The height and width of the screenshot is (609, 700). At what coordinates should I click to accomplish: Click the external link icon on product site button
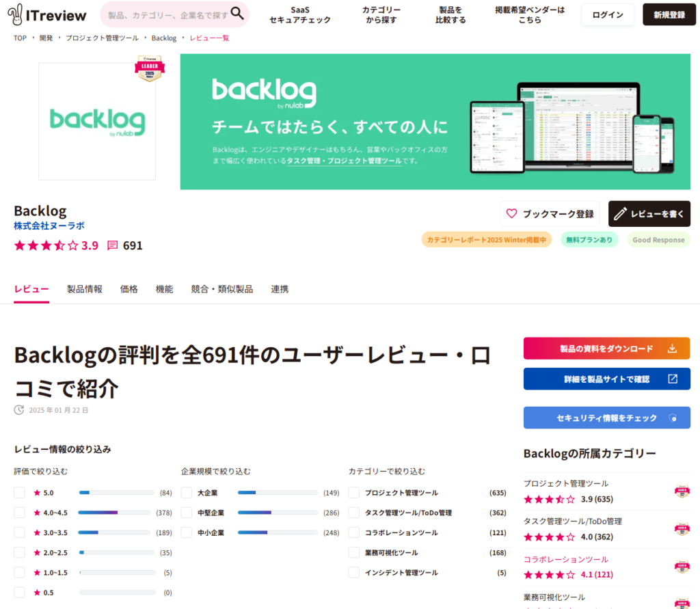point(673,379)
